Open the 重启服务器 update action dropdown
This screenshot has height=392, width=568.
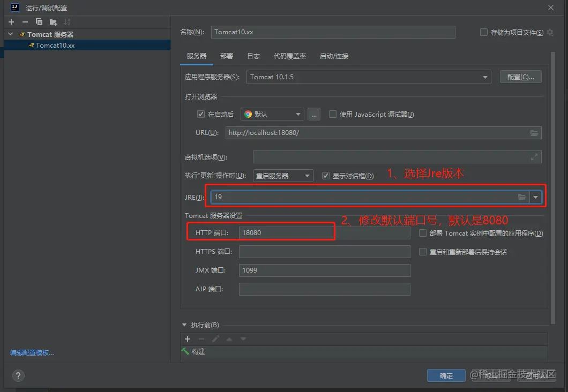[283, 176]
